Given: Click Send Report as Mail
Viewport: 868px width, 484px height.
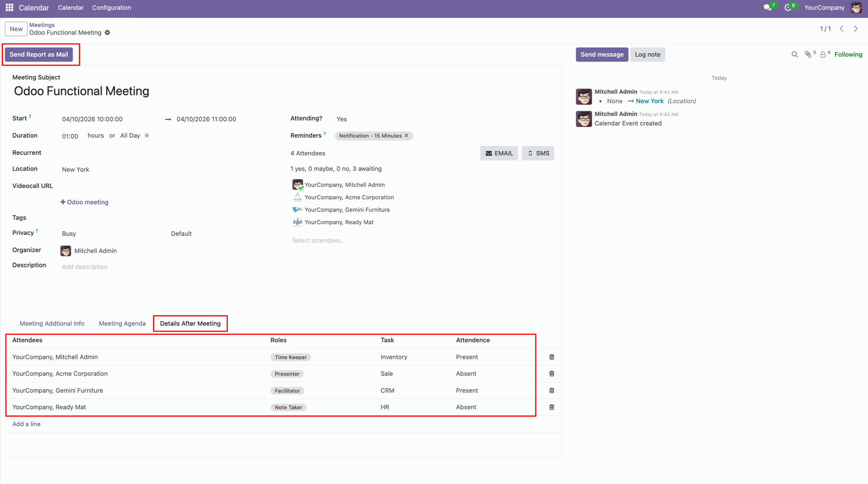Looking at the screenshot, I should pyautogui.click(x=39, y=55).
